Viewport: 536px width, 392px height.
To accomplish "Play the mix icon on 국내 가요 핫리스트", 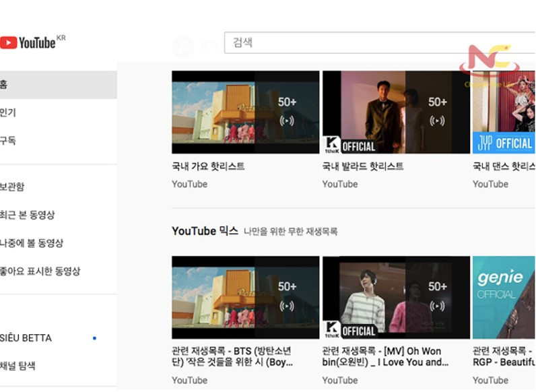I will (286, 121).
